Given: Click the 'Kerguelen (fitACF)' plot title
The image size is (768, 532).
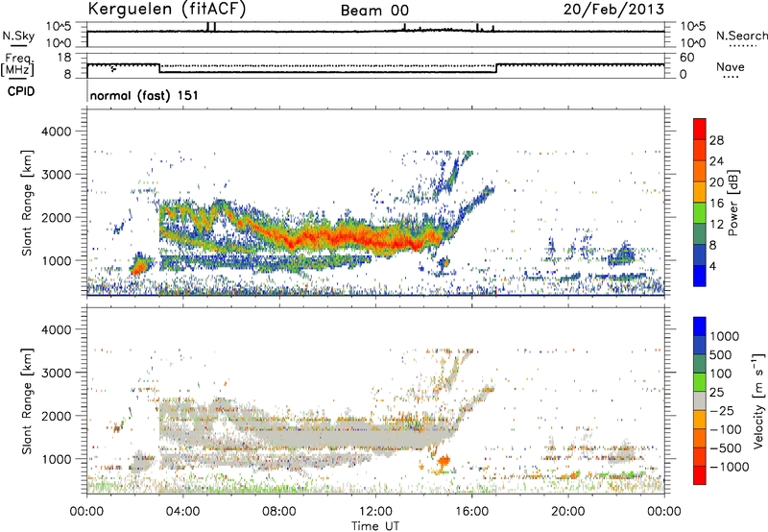Looking at the screenshot, I should click(x=166, y=9).
